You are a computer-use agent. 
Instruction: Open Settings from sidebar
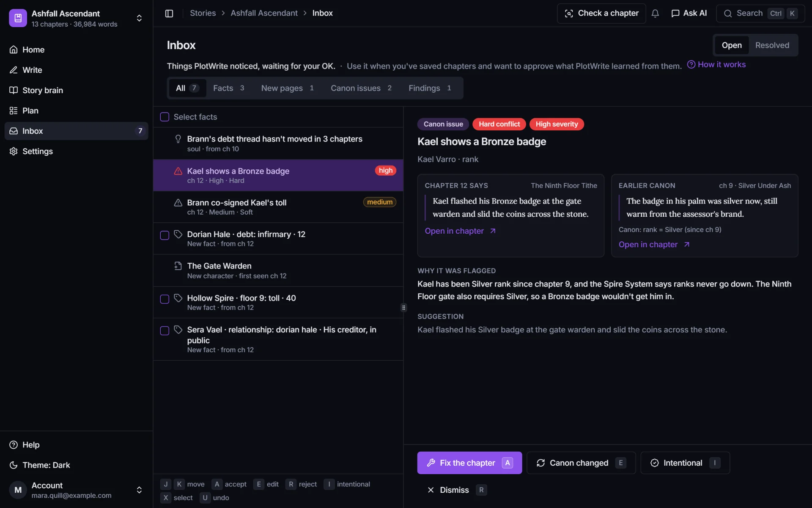[76, 151]
